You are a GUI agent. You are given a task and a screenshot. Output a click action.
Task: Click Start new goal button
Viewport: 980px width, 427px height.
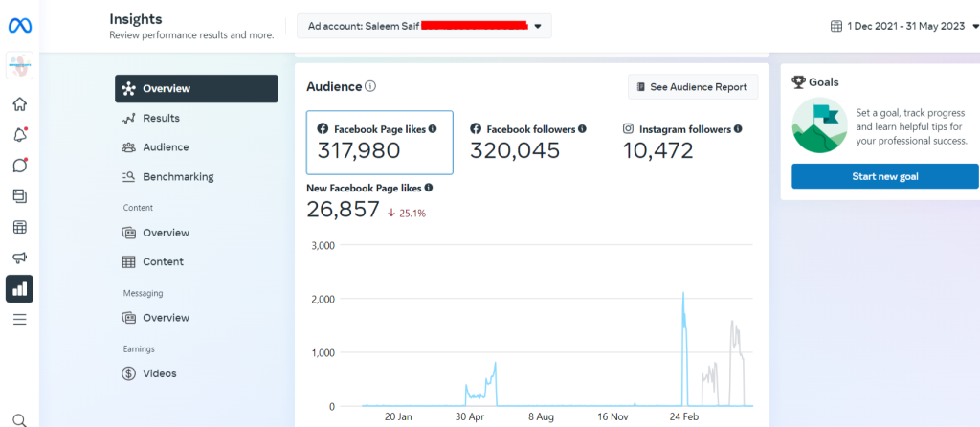[884, 176]
